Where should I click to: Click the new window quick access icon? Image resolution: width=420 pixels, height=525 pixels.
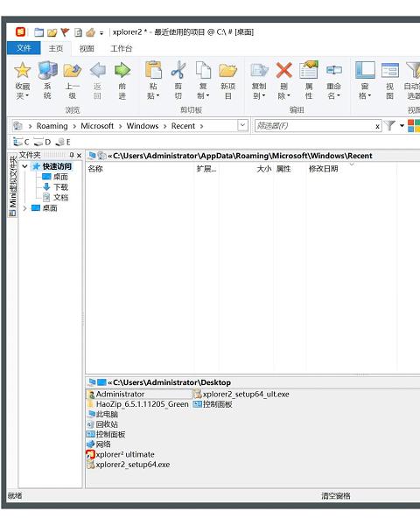pos(38,32)
